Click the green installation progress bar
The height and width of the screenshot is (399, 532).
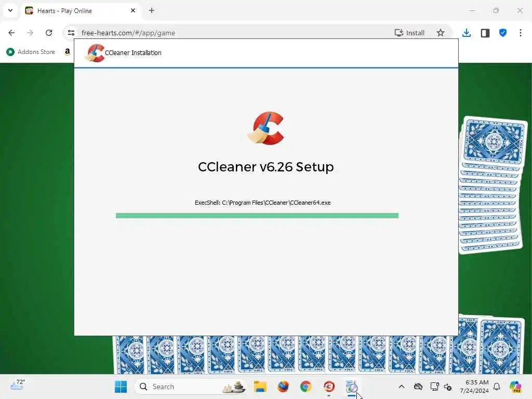[257, 216]
